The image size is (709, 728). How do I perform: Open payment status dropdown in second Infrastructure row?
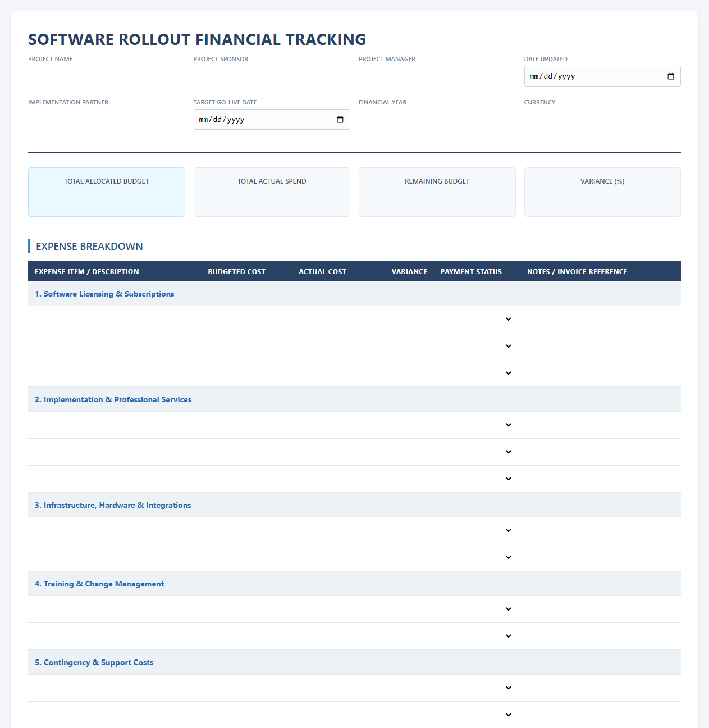(x=477, y=557)
